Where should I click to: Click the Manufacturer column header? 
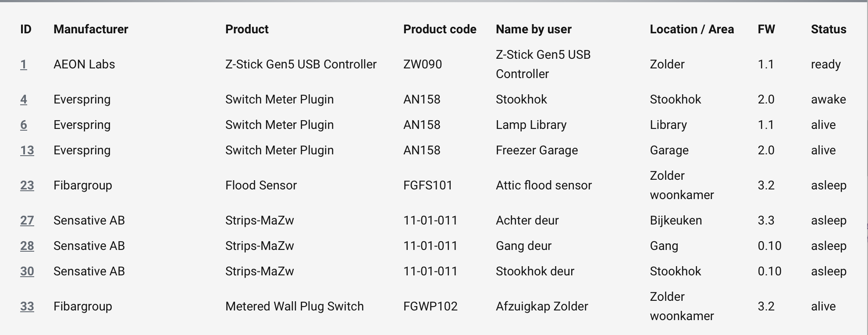91,29
